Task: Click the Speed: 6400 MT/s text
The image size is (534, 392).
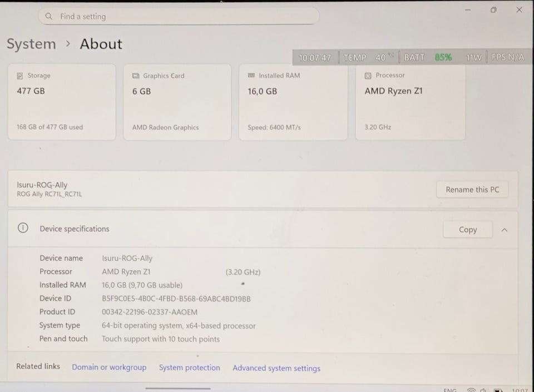Action: 274,127
